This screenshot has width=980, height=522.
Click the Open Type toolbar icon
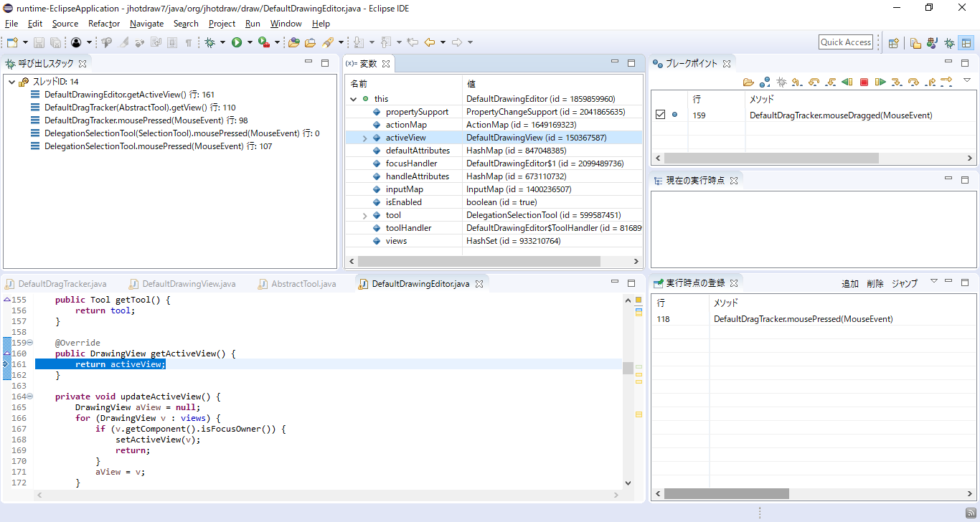pyautogui.click(x=293, y=42)
